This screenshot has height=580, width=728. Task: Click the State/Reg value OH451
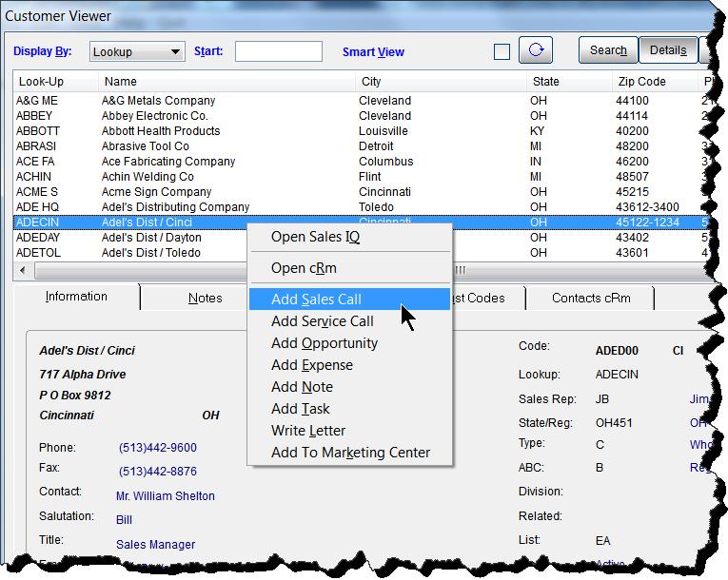[x=613, y=423]
